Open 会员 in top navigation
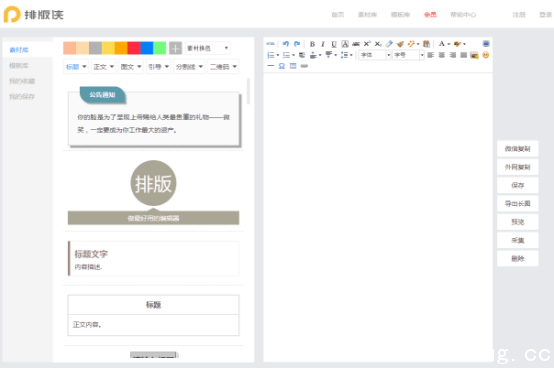The width and height of the screenshot is (554, 369). tap(430, 15)
